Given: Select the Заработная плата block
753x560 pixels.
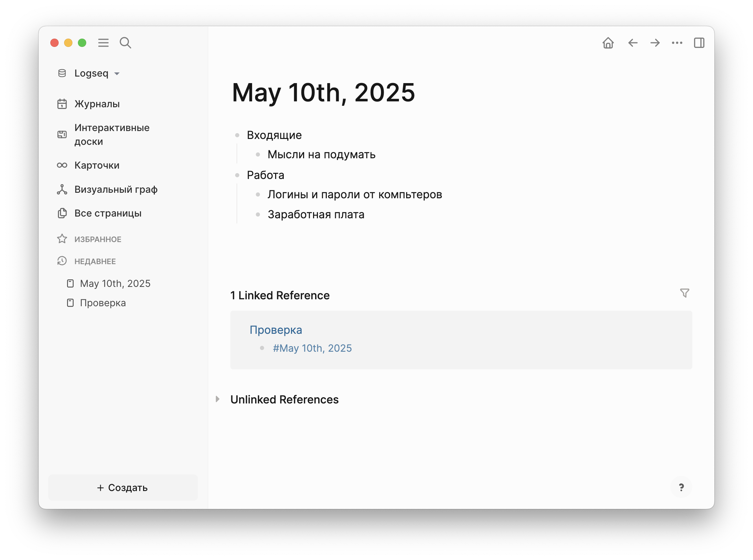Looking at the screenshot, I should (x=315, y=214).
